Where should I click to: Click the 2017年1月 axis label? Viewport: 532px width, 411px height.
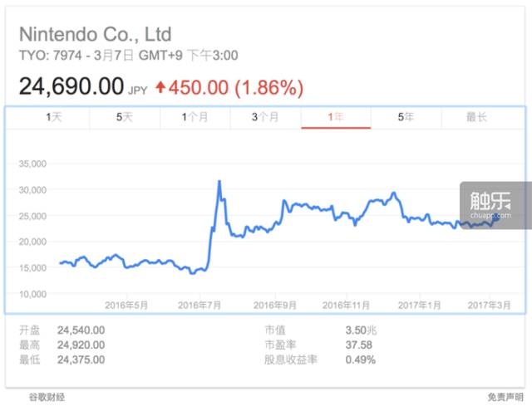tap(419, 306)
